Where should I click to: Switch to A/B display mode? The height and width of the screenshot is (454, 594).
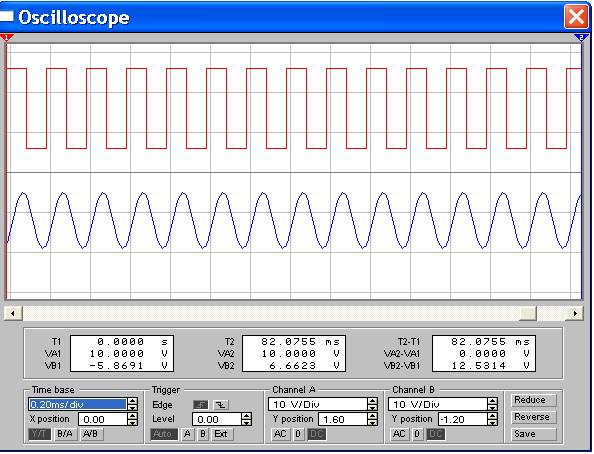pyautogui.click(x=91, y=434)
